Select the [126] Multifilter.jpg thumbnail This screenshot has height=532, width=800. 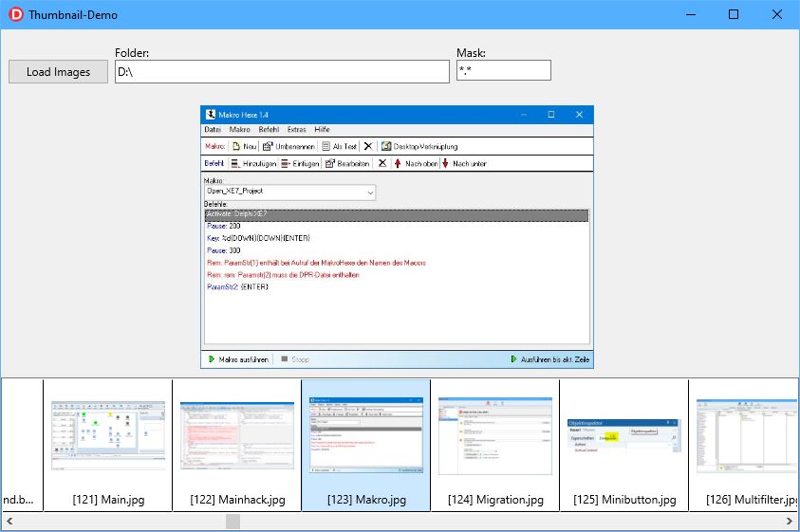[744, 445]
